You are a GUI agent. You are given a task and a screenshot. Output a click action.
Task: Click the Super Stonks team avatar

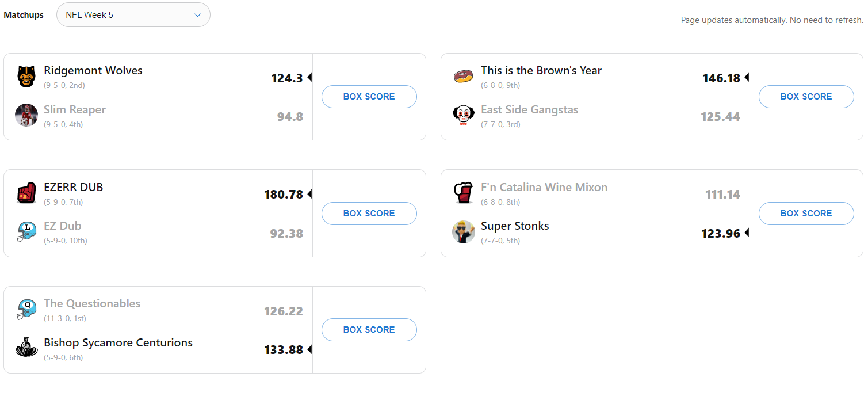(x=464, y=232)
